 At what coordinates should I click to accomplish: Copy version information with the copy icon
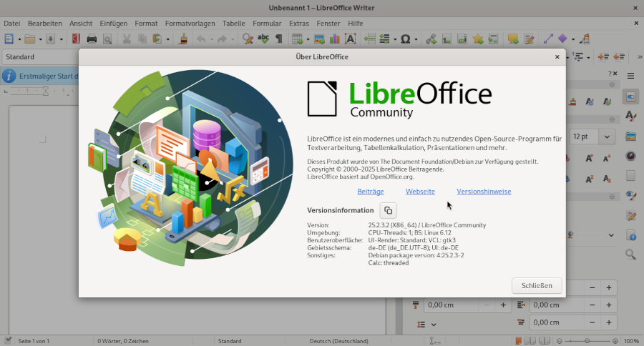388,211
